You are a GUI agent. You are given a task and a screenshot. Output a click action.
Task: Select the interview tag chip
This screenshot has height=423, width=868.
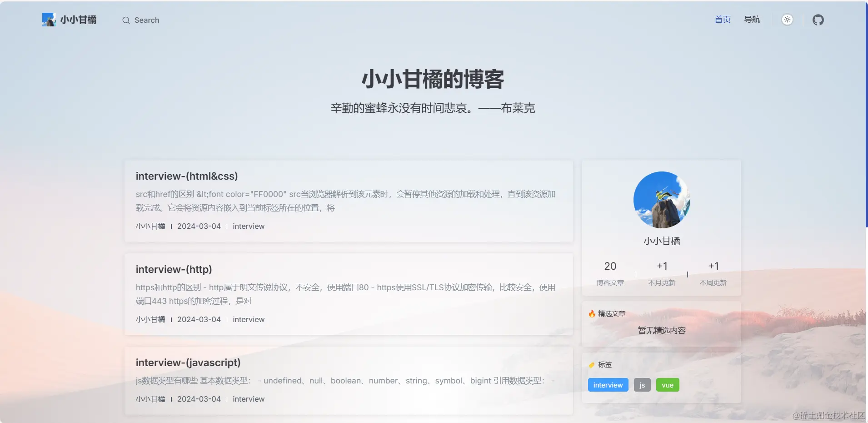point(608,385)
